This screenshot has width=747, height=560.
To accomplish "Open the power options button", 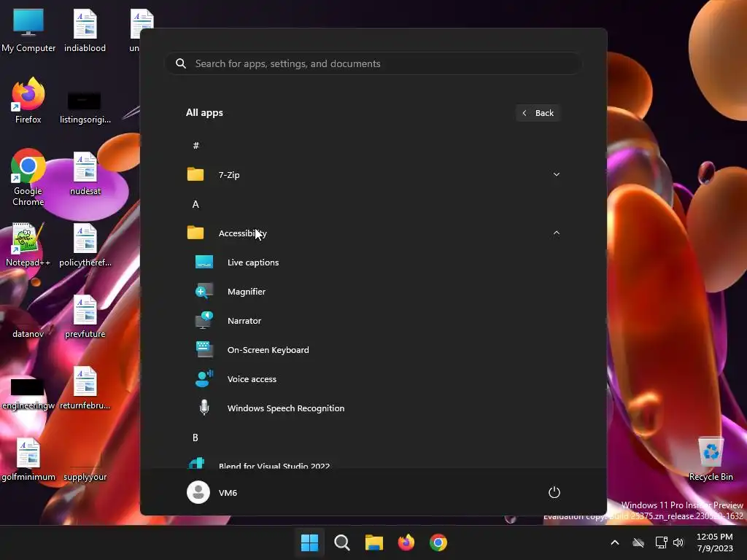I will (x=554, y=492).
